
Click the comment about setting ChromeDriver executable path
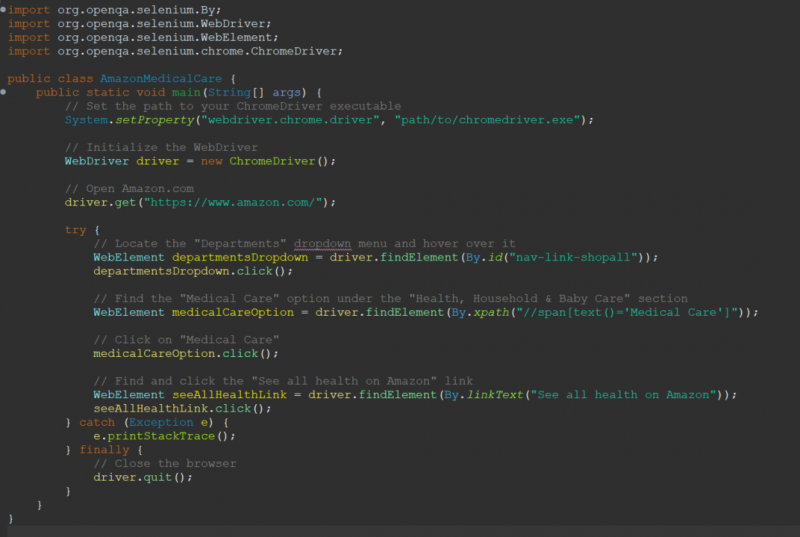(x=233, y=106)
